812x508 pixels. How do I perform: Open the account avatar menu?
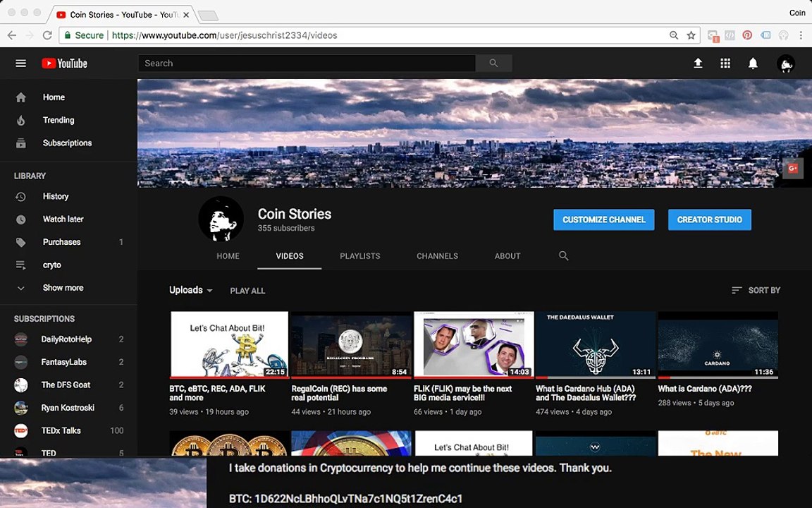coord(786,64)
